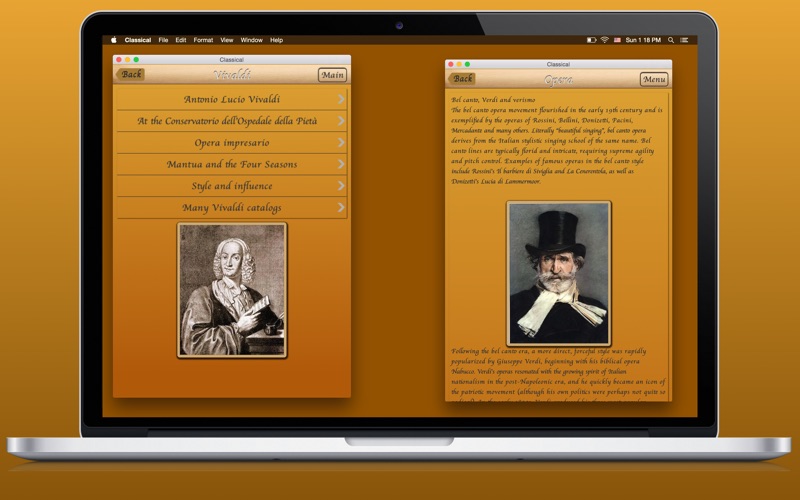The height and width of the screenshot is (500, 800).
Task: Click Menu button in Opera window
Action: (654, 79)
